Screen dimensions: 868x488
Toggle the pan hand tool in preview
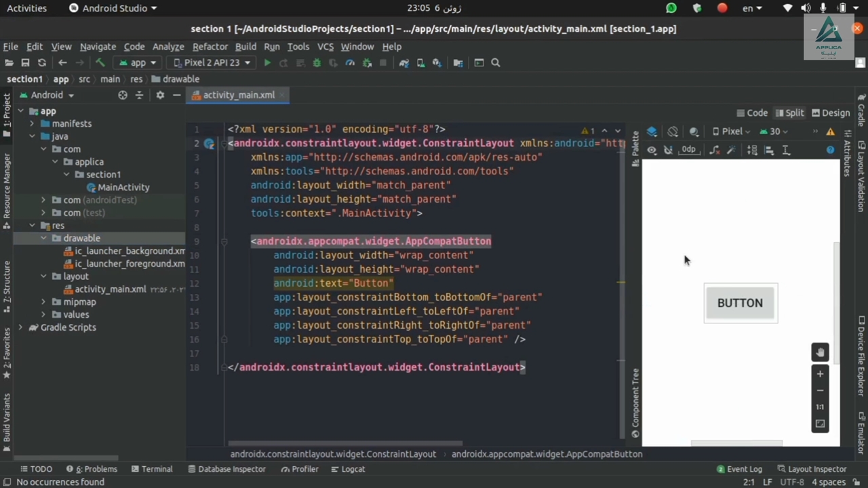[x=820, y=352]
